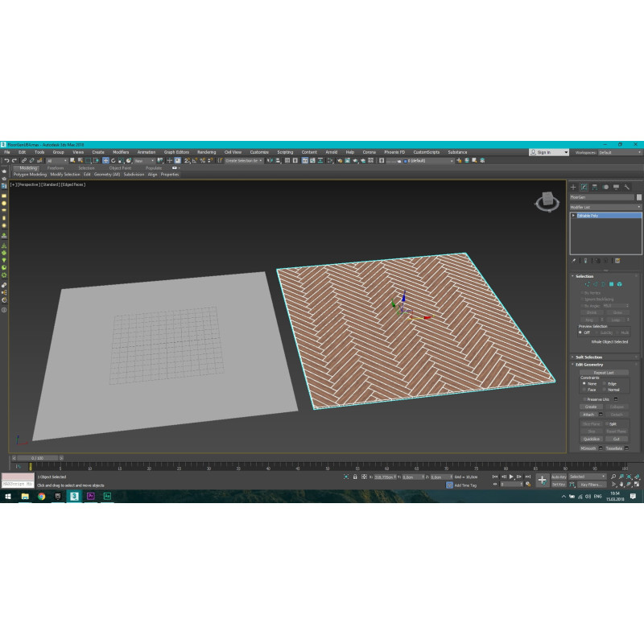Enable the Preserve UVs checkbox
Screen dimensions: 644x644
(x=585, y=399)
